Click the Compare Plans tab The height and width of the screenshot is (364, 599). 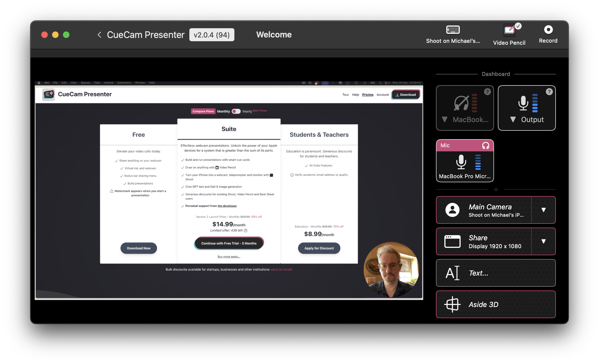point(203,111)
